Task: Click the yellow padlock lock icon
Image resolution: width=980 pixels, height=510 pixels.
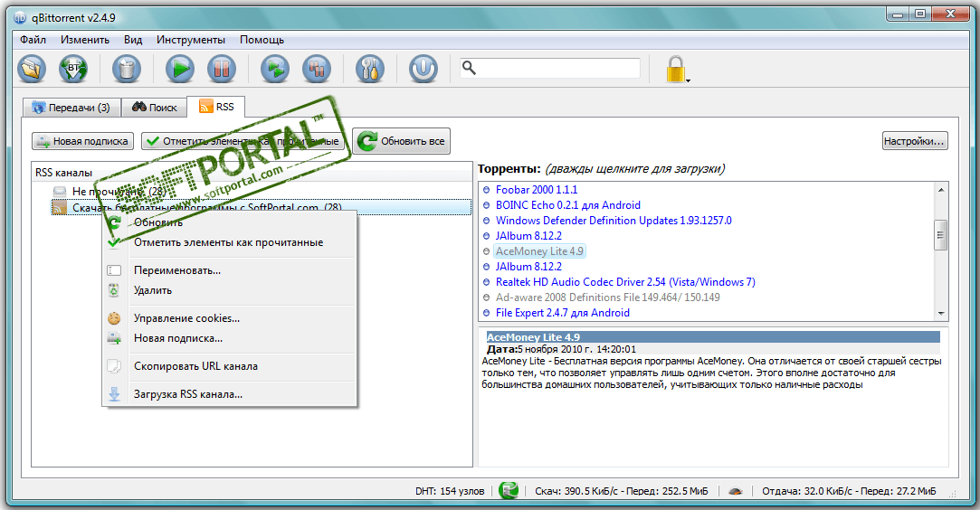Action: coord(676,69)
